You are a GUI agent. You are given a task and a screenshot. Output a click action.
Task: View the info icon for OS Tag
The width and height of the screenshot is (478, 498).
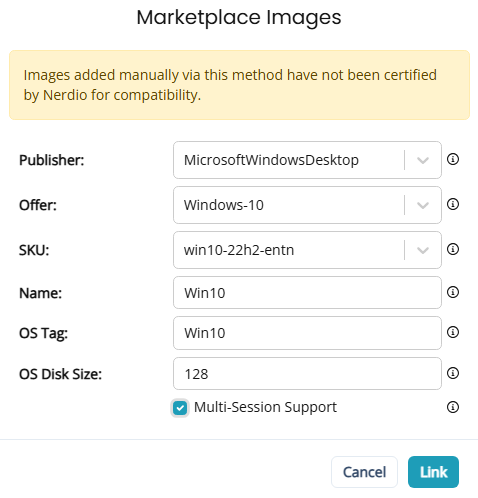(x=453, y=332)
